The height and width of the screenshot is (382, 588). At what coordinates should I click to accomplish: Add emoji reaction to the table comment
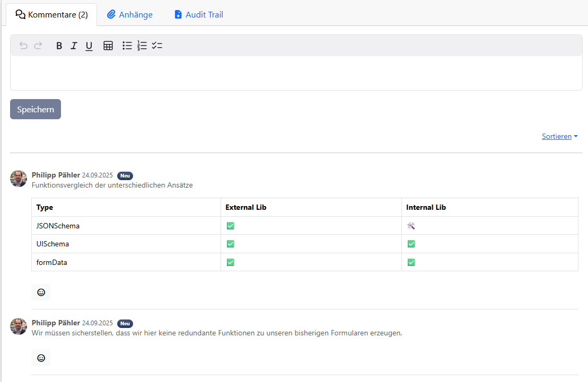click(x=41, y=292)
